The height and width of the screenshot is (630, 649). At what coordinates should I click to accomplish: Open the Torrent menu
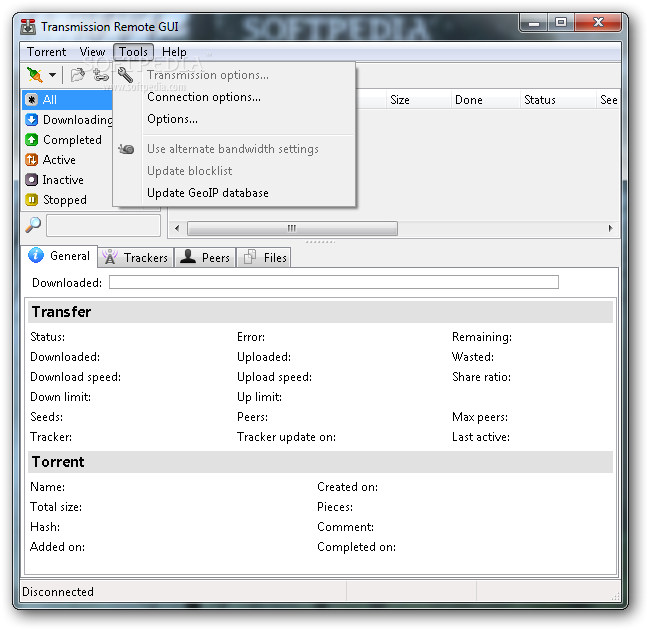coord(46,52)
